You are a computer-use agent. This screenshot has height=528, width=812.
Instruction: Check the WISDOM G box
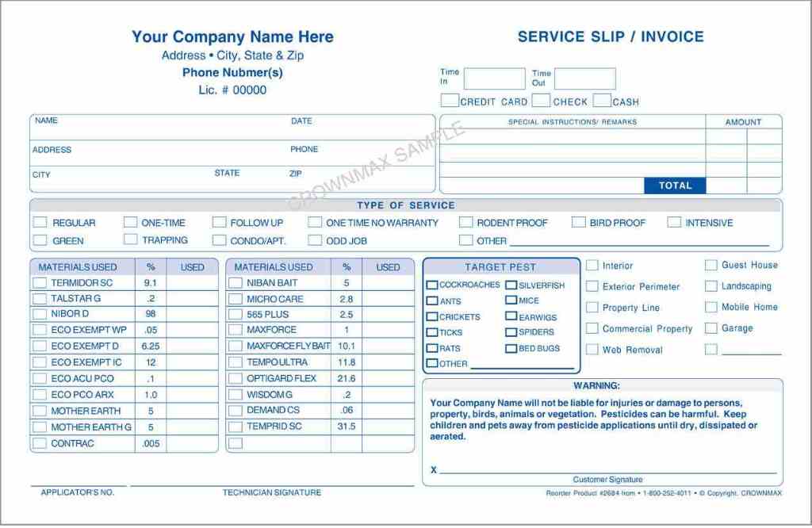235,395
